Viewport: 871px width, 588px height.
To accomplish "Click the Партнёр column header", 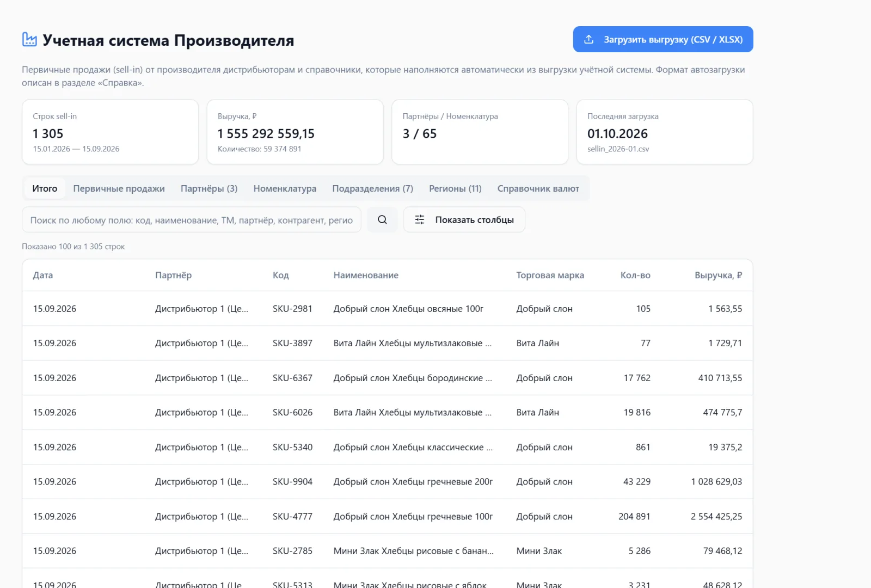I will (173, 275).
